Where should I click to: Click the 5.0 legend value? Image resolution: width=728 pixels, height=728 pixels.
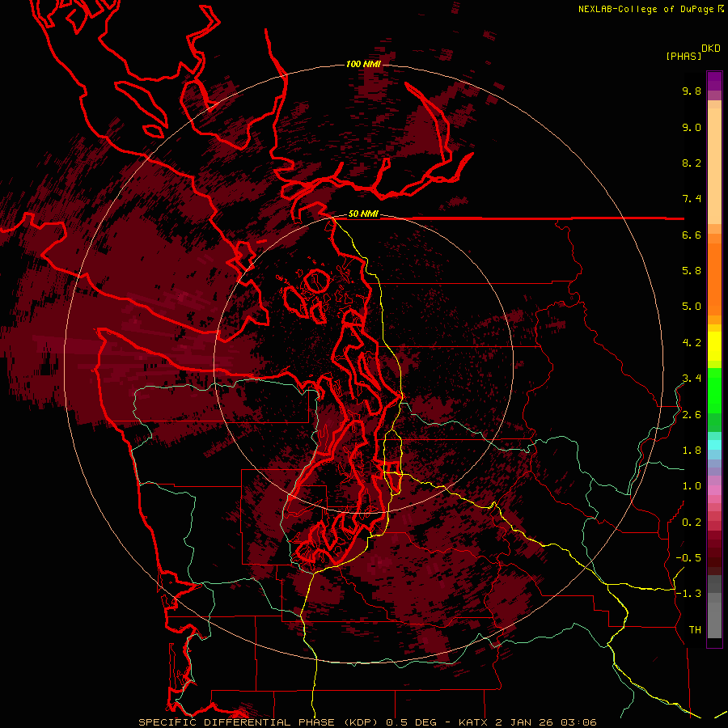click(x=692, y=307)
